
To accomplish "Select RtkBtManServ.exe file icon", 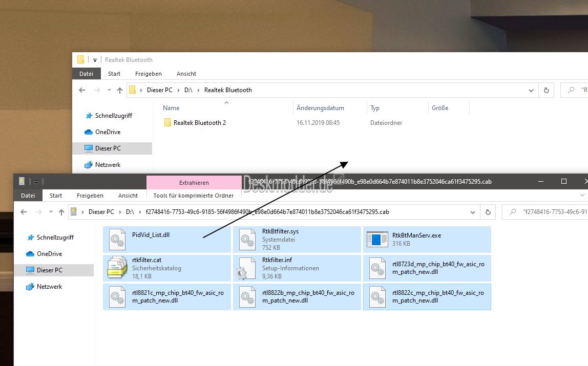I will [377, 240].
